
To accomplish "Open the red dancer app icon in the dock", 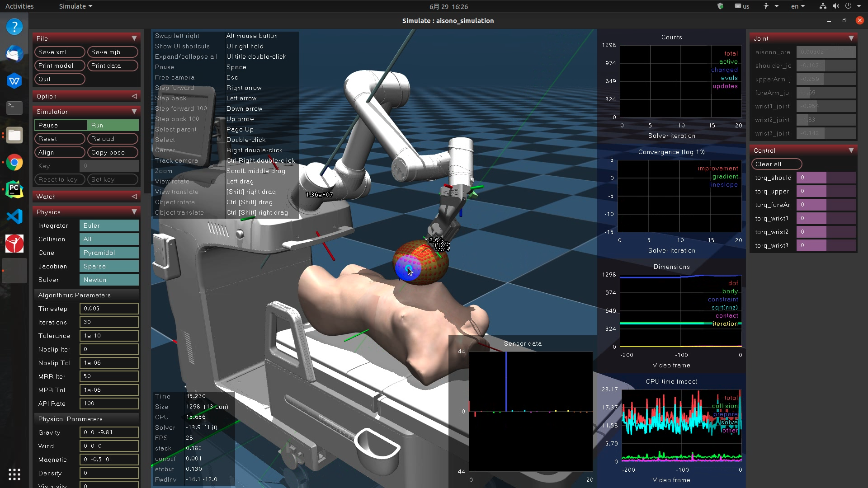I will 14,244.
